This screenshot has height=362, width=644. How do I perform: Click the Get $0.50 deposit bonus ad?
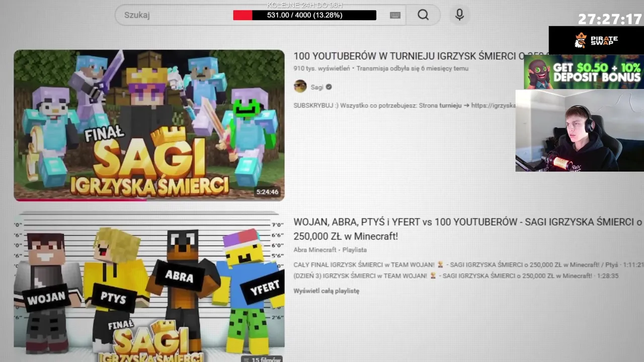pyautogui.click(x=584, y=72)
